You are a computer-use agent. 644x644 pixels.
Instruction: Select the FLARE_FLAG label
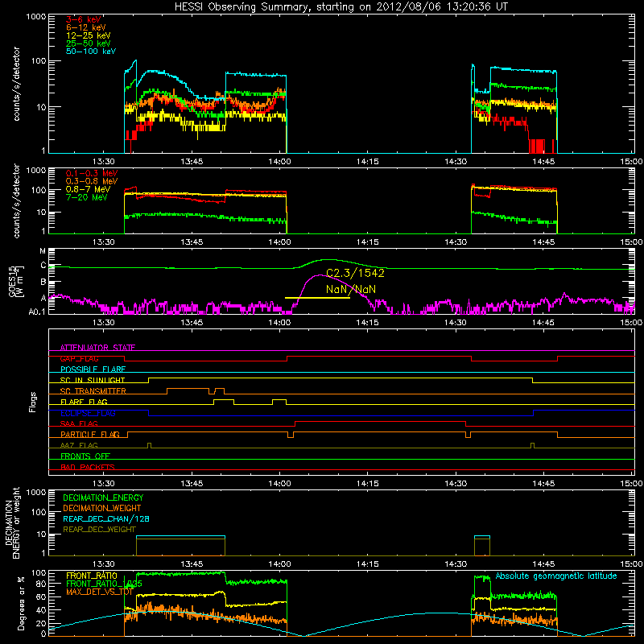(84, 402)
